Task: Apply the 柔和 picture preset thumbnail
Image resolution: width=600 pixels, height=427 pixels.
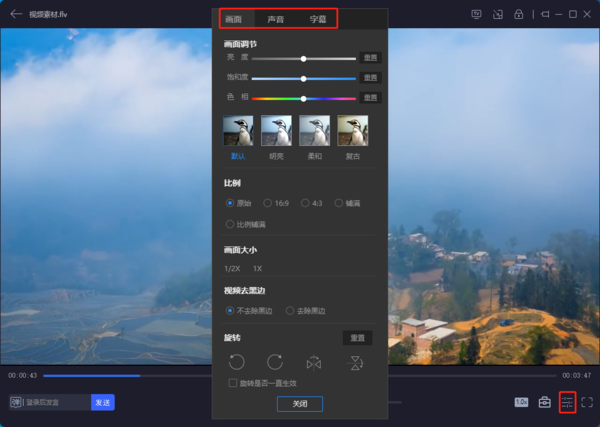Action: tap(315, 130)
